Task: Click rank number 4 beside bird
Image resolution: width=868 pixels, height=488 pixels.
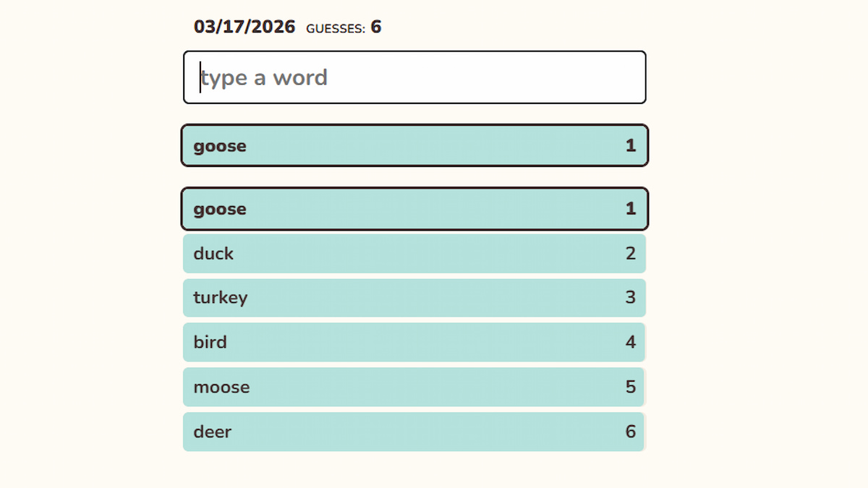Action: [x=631, y=342]
